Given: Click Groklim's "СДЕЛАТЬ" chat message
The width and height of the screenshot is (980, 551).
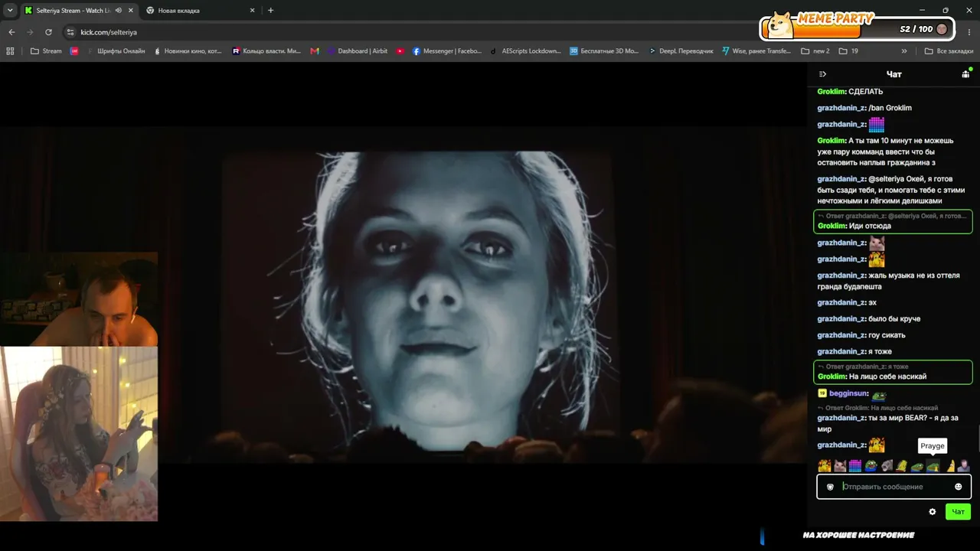Looking at the screenshot, I should [x=850, y=92].
